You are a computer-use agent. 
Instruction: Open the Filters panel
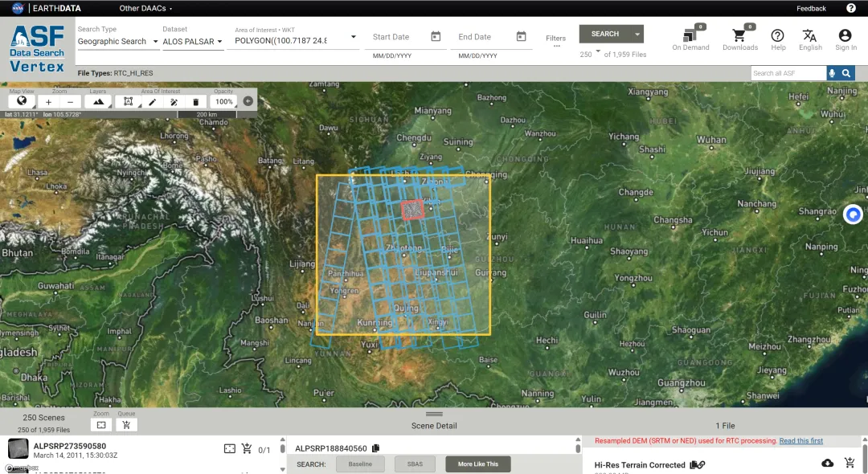pyautogui.click(x=556, y=40)
